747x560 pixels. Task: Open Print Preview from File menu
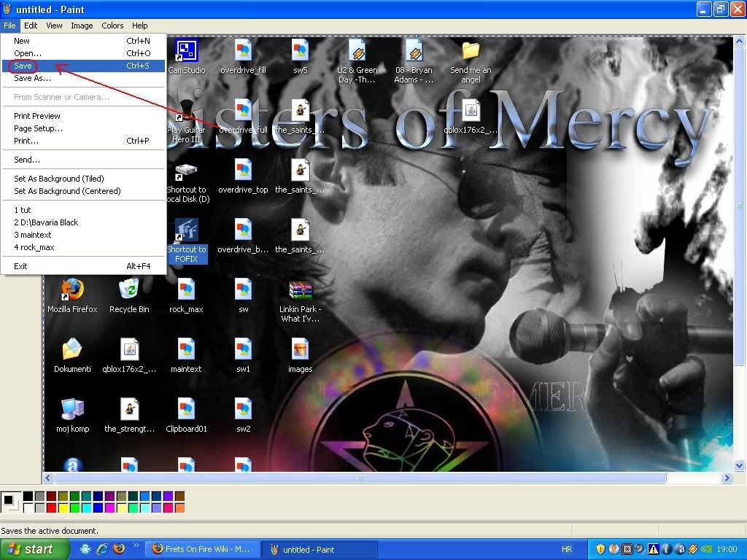click(x=83, y=116)
